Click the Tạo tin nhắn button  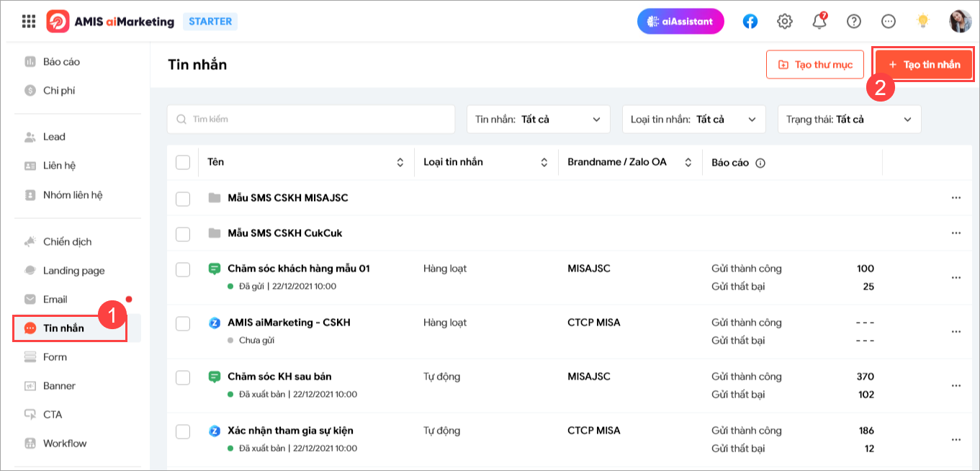[923, 64]
